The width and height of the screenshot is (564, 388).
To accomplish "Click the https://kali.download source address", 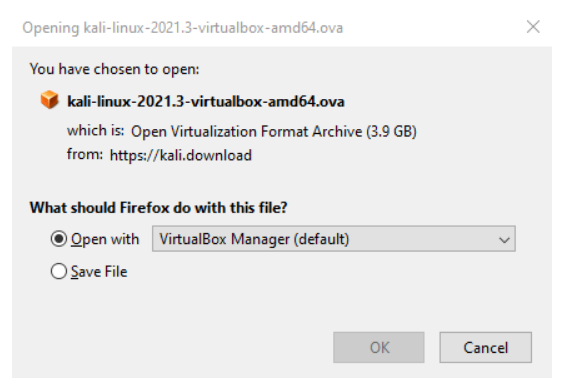I will point(181,155).
